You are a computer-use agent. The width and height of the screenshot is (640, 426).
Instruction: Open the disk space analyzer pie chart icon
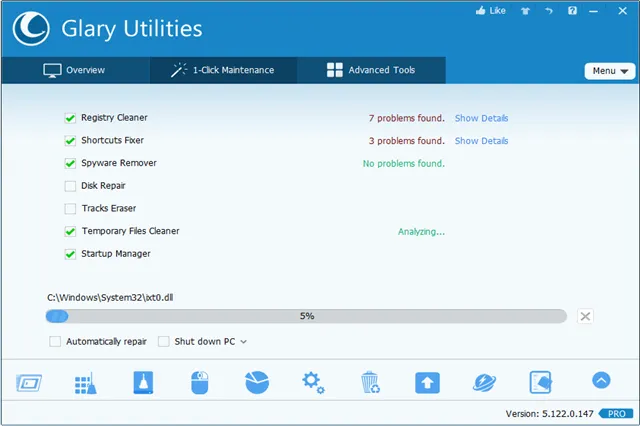pyautogui.click(x=257, y=382)
